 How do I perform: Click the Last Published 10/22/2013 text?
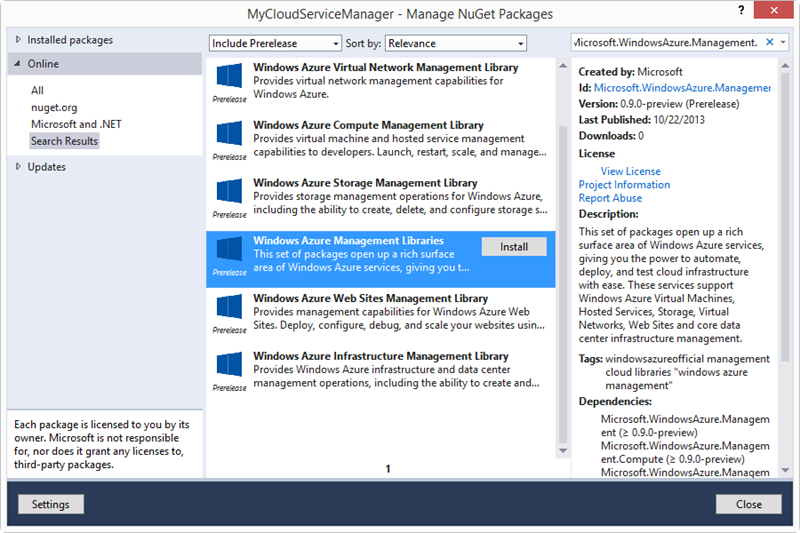(641, 119)
